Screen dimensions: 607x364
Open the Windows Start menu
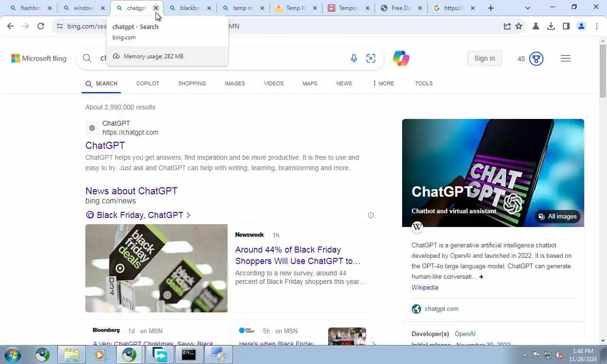point(12,355)
